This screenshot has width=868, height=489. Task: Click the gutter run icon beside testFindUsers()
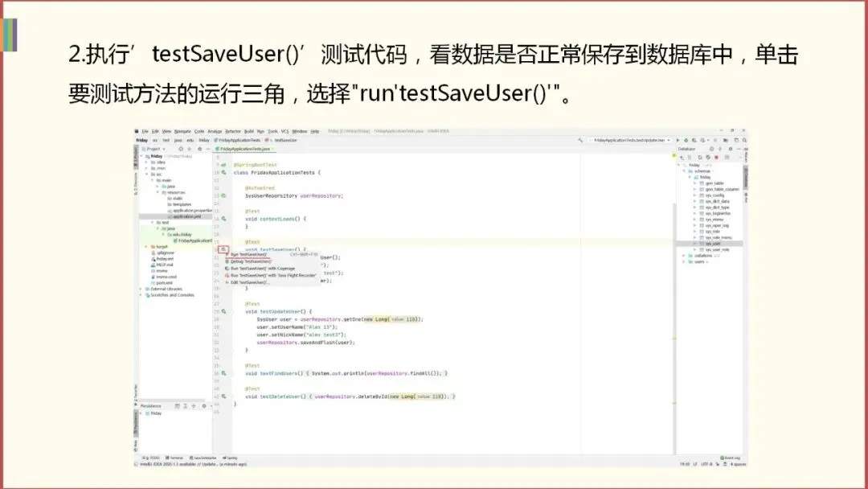(223, 373)
